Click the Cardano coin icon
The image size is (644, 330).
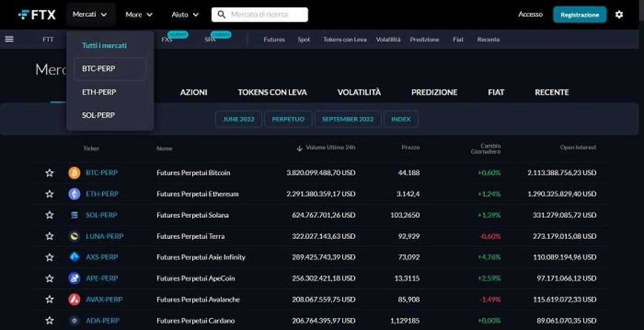(74, 320)
